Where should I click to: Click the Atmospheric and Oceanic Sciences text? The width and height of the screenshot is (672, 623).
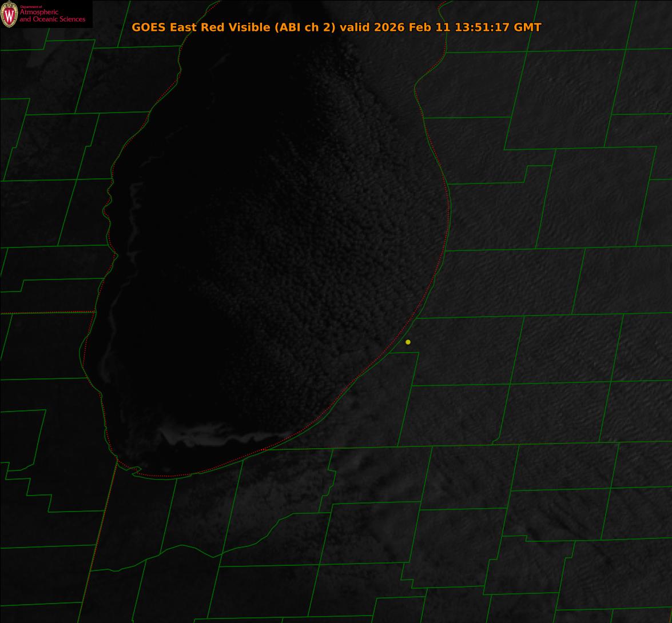click(52, 16)
